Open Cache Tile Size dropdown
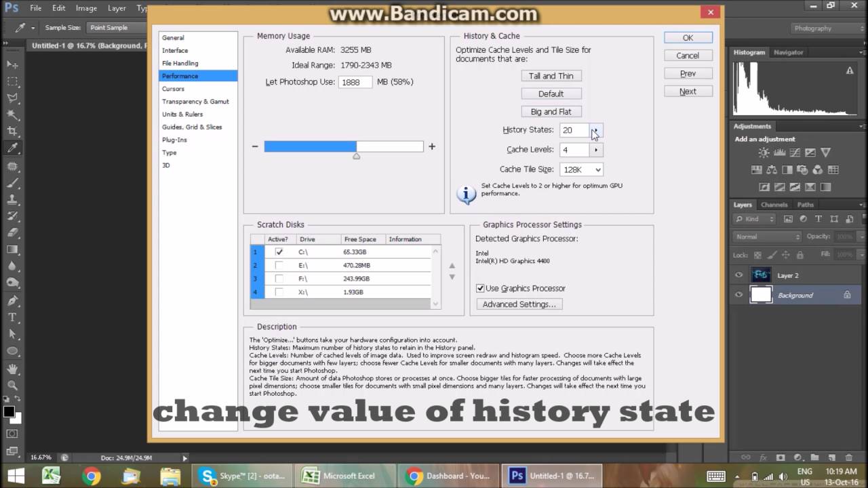868x488 pixels. click(581, 169)
